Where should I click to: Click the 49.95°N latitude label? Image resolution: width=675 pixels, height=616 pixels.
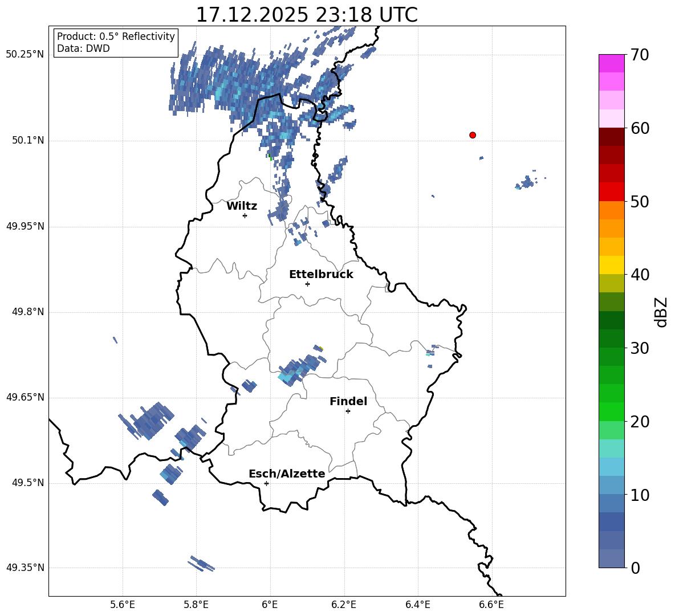pyautogui.click(x=25, y=226)
